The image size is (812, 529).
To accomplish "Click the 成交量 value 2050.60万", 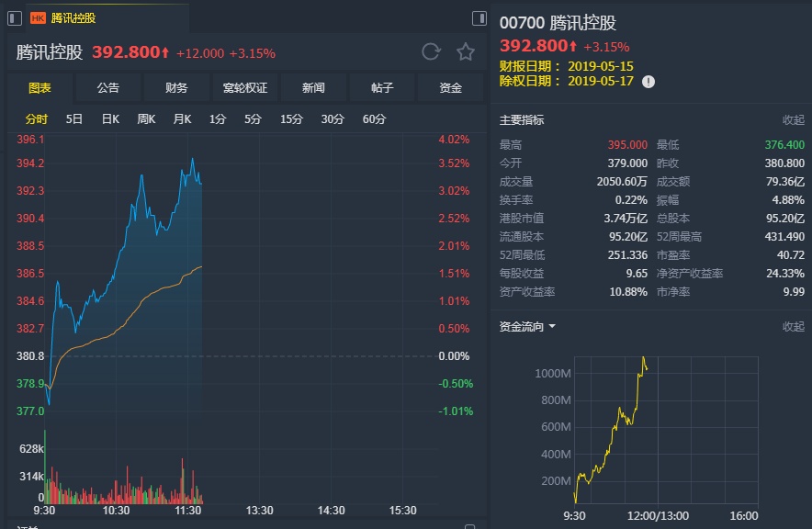I will (x=622, y=182).
